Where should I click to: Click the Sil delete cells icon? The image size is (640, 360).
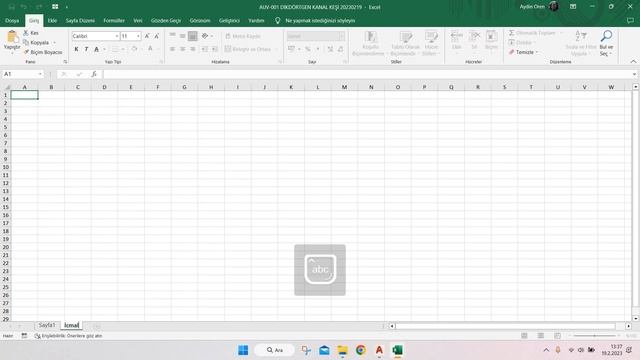coord(474,37)
